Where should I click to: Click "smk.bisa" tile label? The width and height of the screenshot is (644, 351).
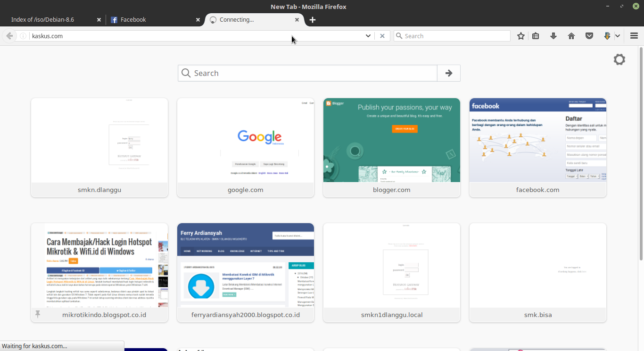click(538, 315)
